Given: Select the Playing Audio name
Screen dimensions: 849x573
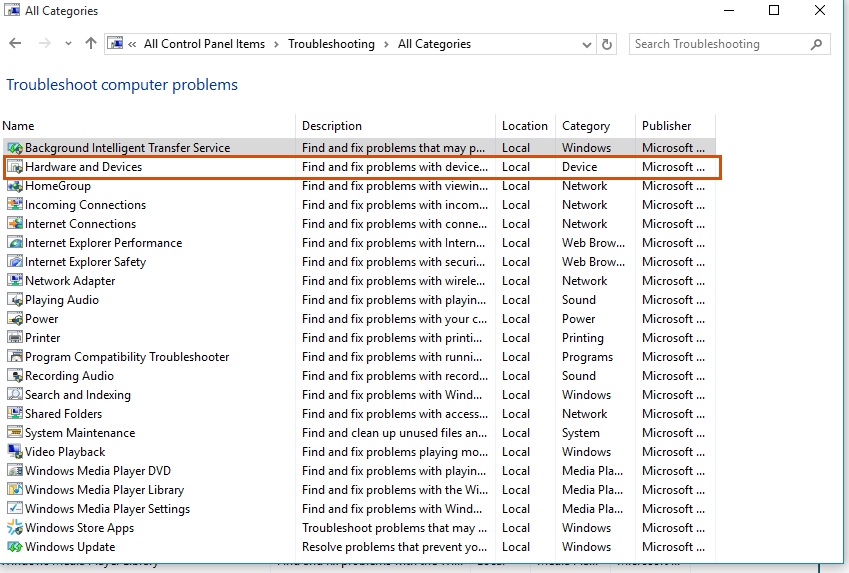Looking at the screenshot, I should [x=62, y=299].
